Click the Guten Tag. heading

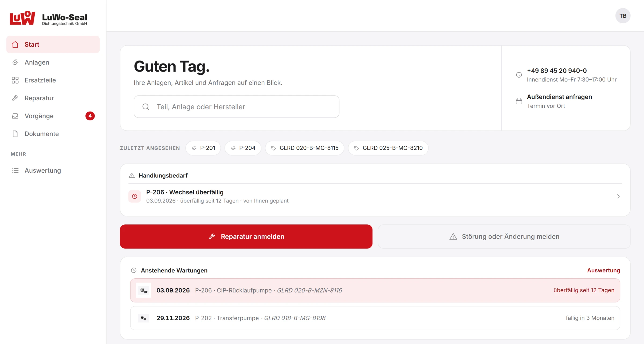click(x=172, y=66)
